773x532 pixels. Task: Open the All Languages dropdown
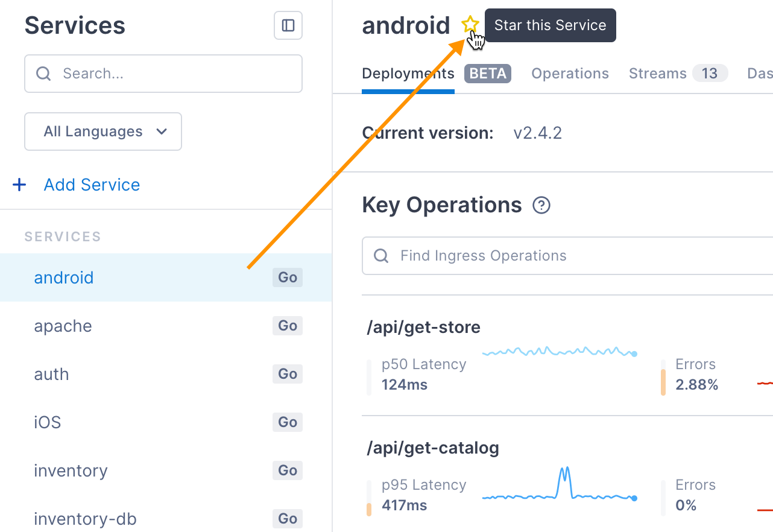[103, 131]
